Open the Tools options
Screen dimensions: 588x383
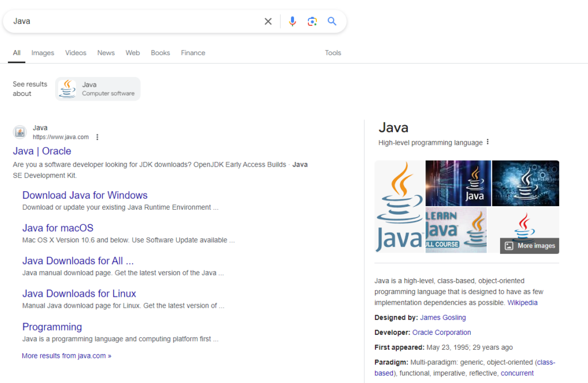click(333, 53)
